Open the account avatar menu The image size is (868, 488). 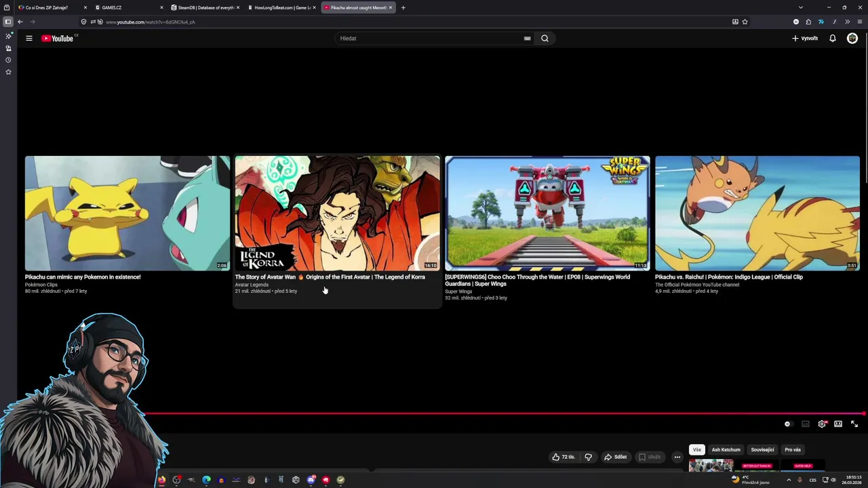[x=852, y=39]
